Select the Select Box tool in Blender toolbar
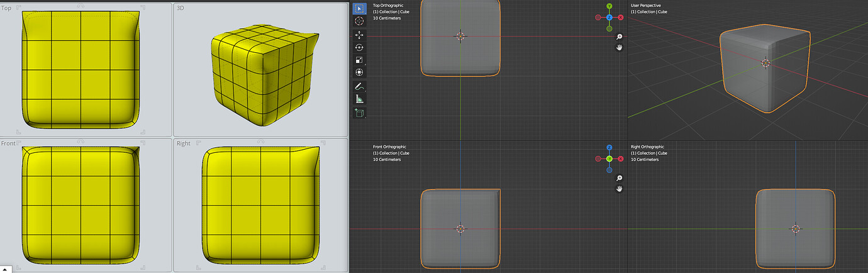The width and height of the screenshot is (868, 273). pos(359,9)
